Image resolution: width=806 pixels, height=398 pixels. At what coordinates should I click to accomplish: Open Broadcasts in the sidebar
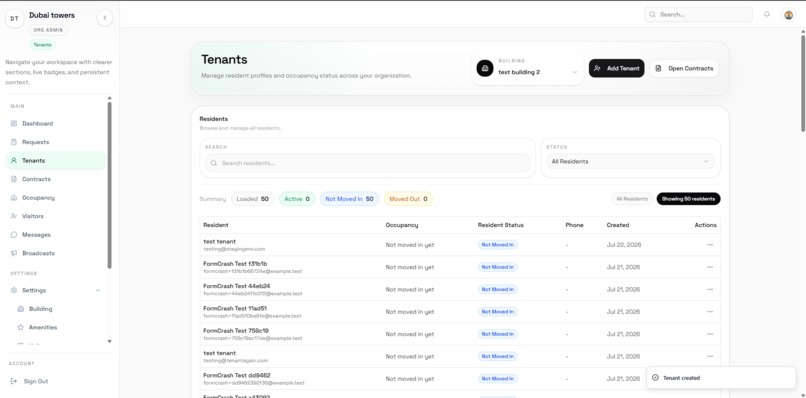tap(56, 253)
